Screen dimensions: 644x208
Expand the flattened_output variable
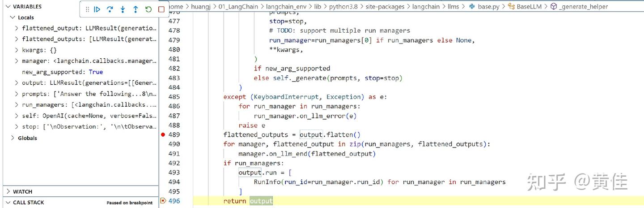pos(17,28)
